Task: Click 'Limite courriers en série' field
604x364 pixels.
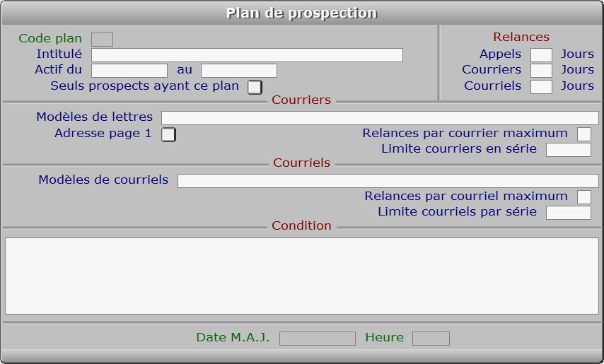Action: [569, 150]
